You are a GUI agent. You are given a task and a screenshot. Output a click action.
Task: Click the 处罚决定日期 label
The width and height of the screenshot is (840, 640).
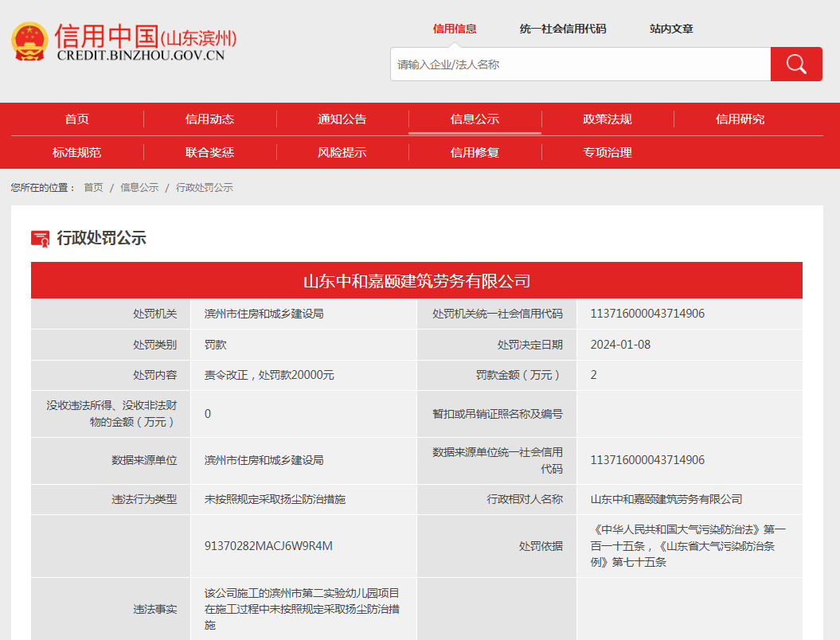[529, 345]
